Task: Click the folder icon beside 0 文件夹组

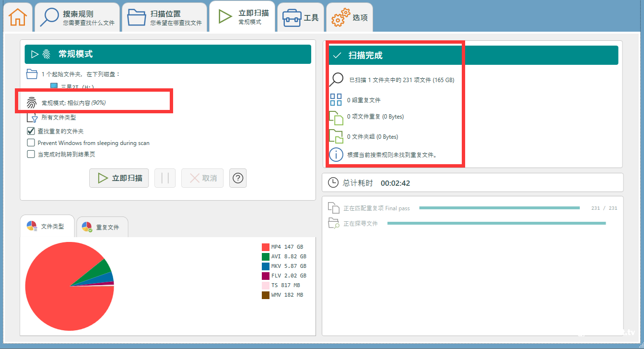Action: click(x=336, y=136)
